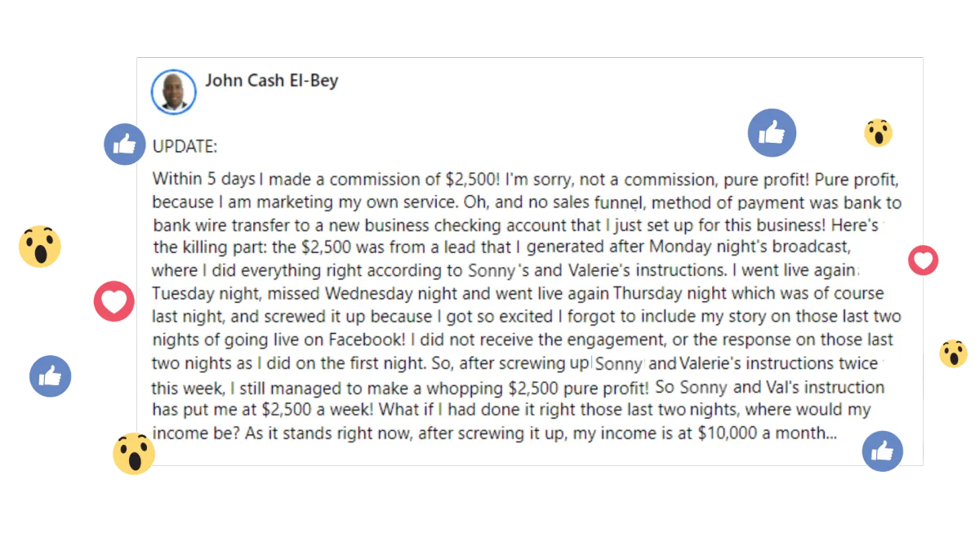This screenshot has height=551, width=980.
Task: Open John Cash El-Bey's profile picture
Action: 174,92
